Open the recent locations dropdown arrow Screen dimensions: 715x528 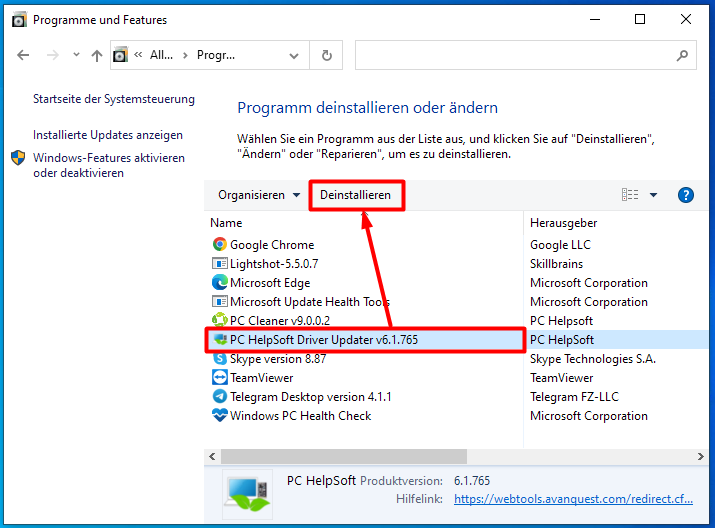76,55
